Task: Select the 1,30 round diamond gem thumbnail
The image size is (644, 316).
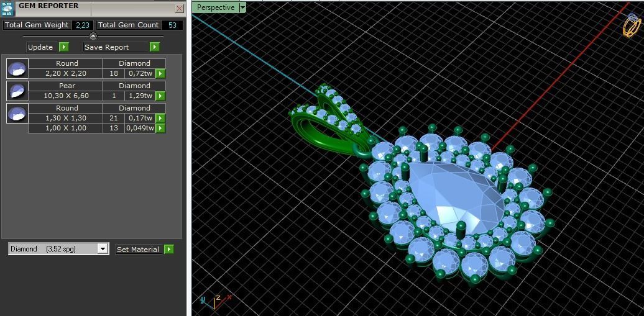Action: point(17,113)
